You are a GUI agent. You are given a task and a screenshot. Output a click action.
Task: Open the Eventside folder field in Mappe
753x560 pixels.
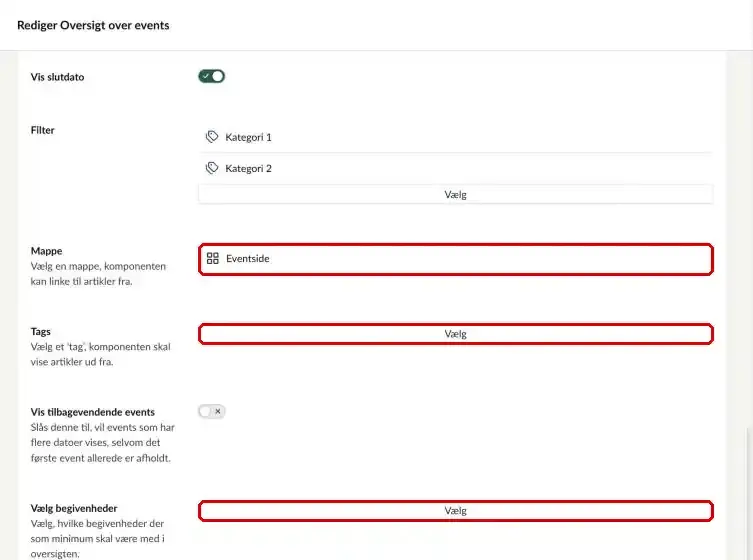pyautogui.click(x=455, y=259)
